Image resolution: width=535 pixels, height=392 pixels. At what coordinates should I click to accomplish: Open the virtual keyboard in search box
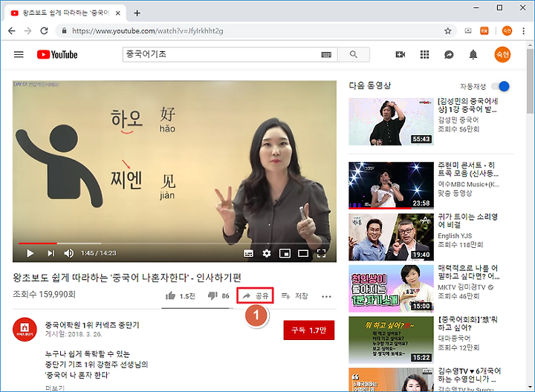pos(326,54)
